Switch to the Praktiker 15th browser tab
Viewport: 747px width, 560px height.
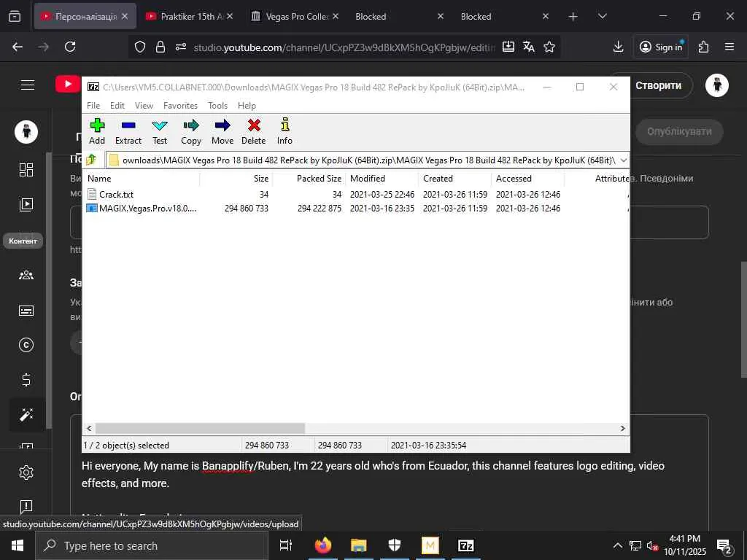(190, 16)
